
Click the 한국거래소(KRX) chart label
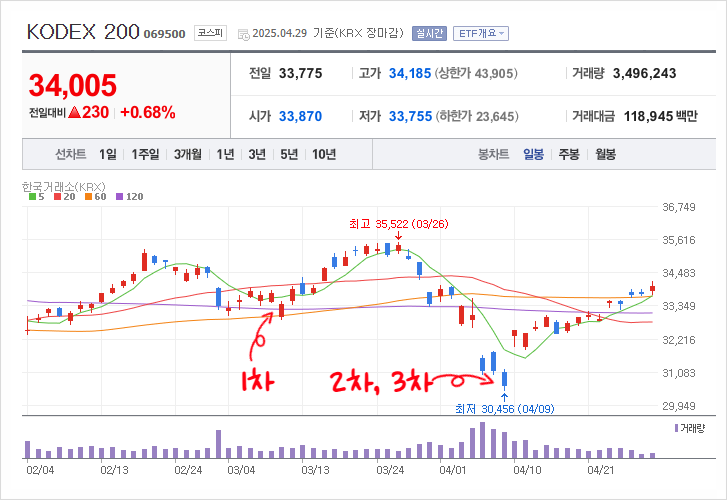64,186
